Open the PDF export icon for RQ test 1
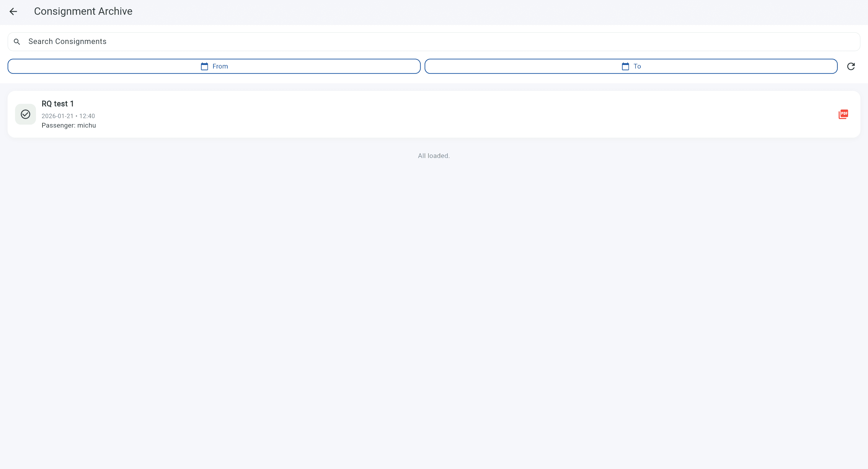The image size is (868, 469). pos(843,114)
